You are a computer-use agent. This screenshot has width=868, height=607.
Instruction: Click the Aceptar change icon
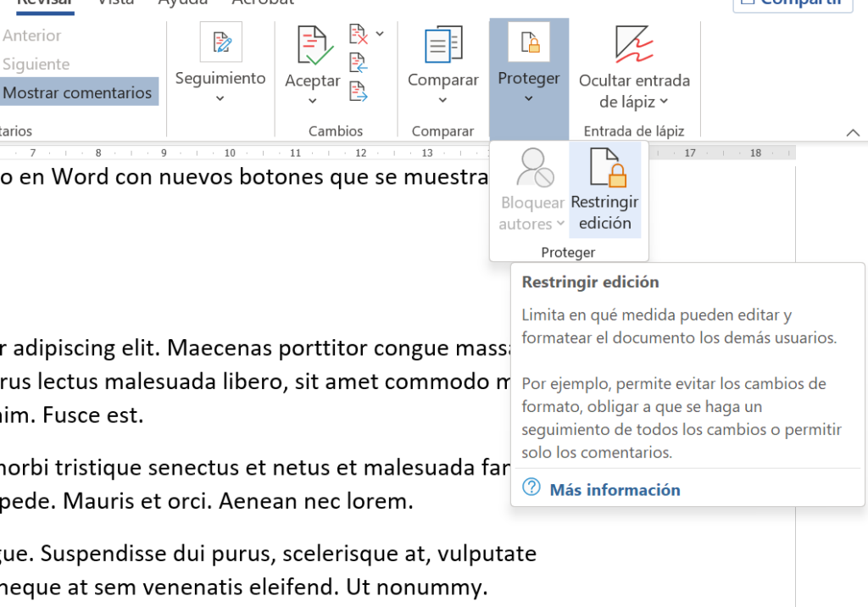point(312,46)
